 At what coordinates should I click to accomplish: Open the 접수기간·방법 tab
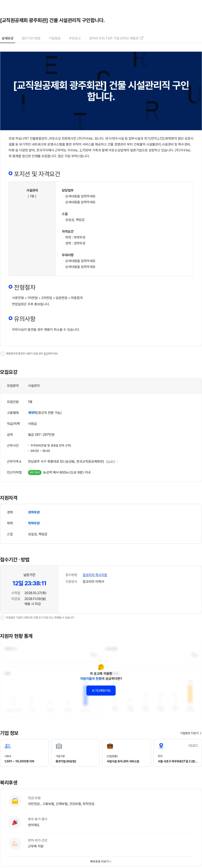tap(31, 38)
